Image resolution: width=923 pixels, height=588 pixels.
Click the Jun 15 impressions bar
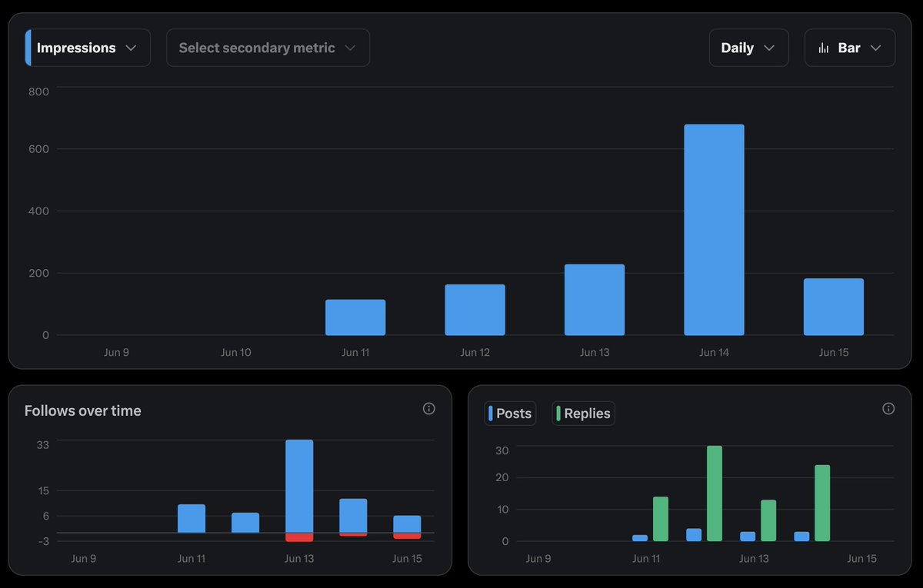[834, 307]
